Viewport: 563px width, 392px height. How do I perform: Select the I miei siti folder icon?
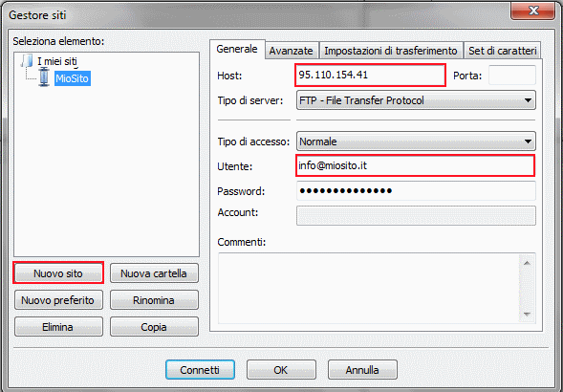[27, 61]
